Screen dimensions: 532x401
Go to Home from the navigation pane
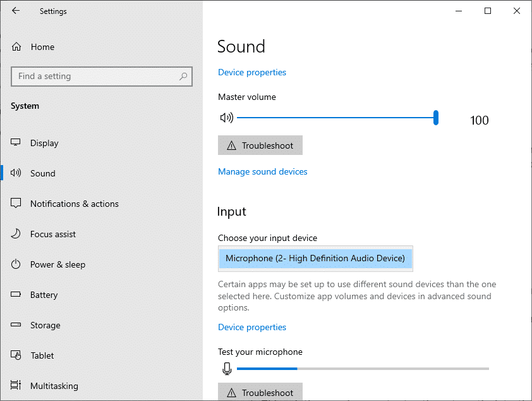coord(42,46)
